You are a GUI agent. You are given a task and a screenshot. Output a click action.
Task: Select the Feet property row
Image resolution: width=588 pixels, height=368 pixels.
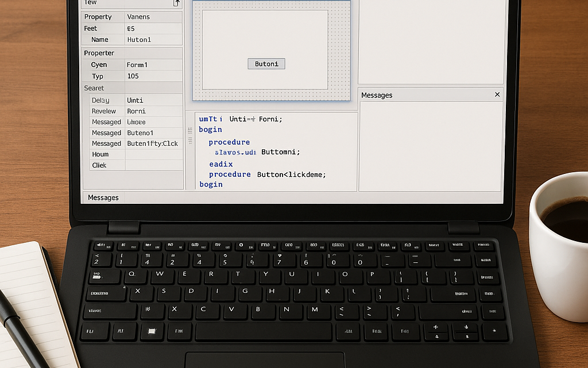(132, 29)
